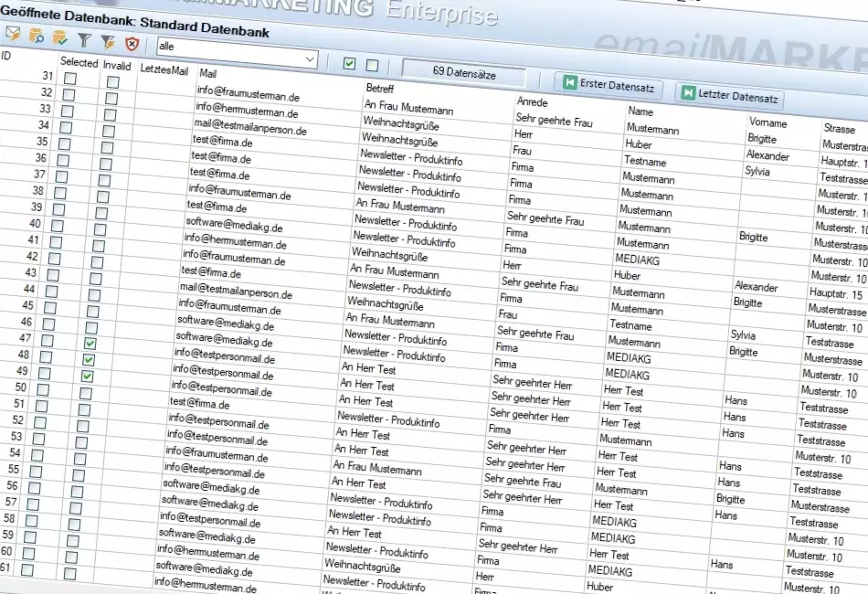868x594 pixels.
Task: Click the 'Selected' column header
Action: pyautogui.click(x=79, y=62)
